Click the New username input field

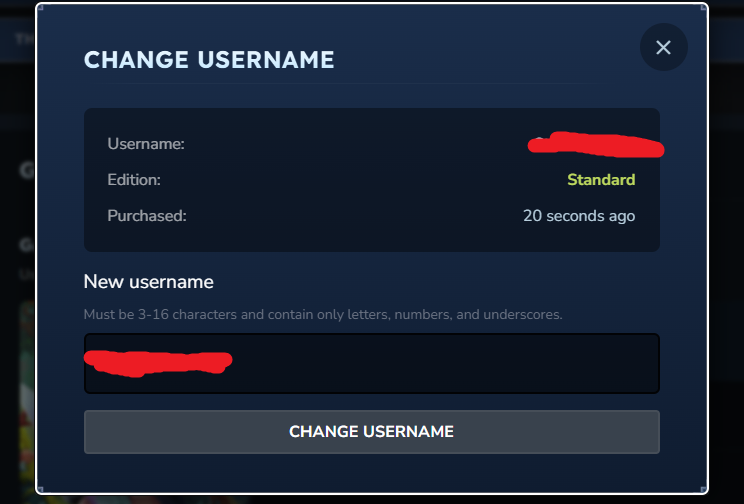pos(371,363)
